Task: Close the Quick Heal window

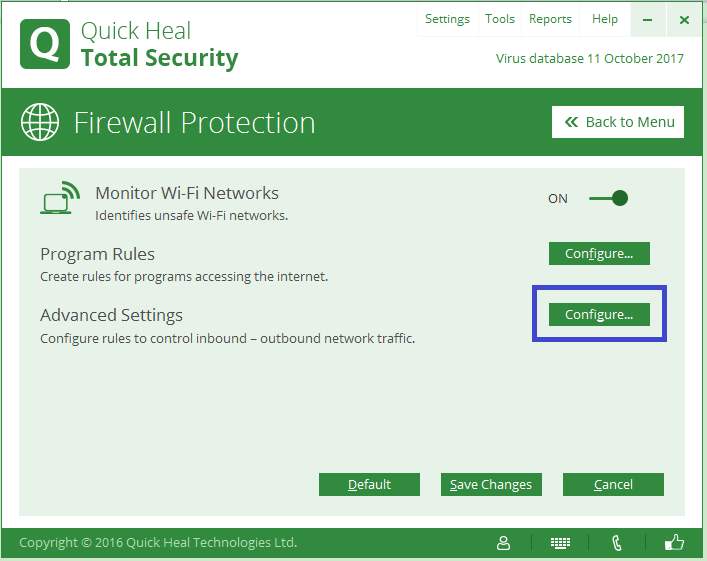Action: [x=684, y=20]
